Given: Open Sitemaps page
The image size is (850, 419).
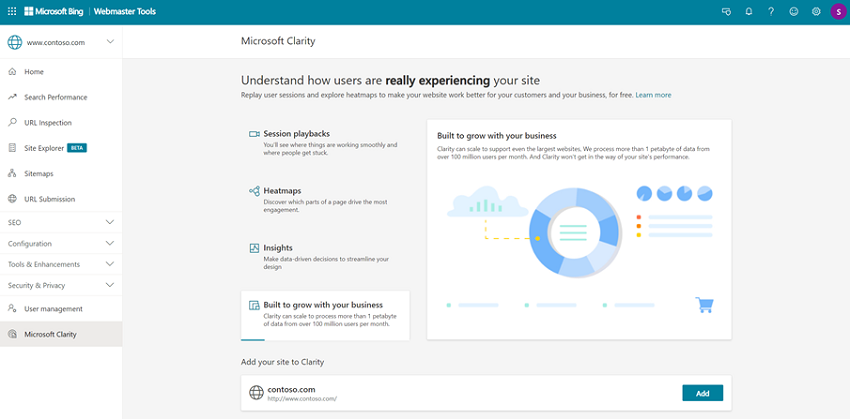Looking at the screenshot, I should 61,173.
